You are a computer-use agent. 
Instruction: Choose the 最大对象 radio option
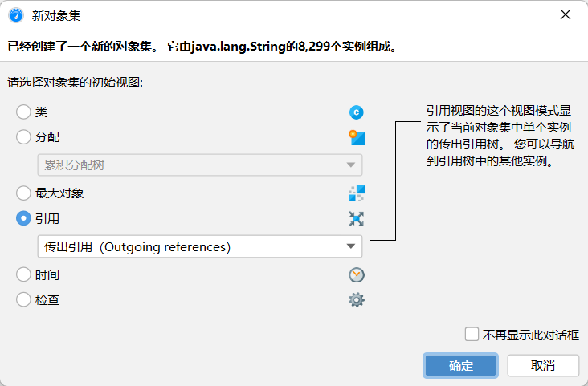pyautogui.click(x=24, y=193)
